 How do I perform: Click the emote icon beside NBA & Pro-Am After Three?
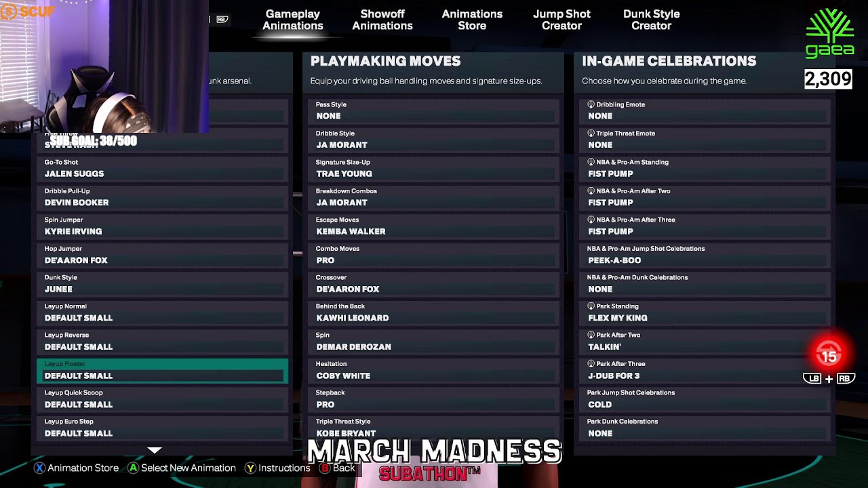[x=591, y=220]
